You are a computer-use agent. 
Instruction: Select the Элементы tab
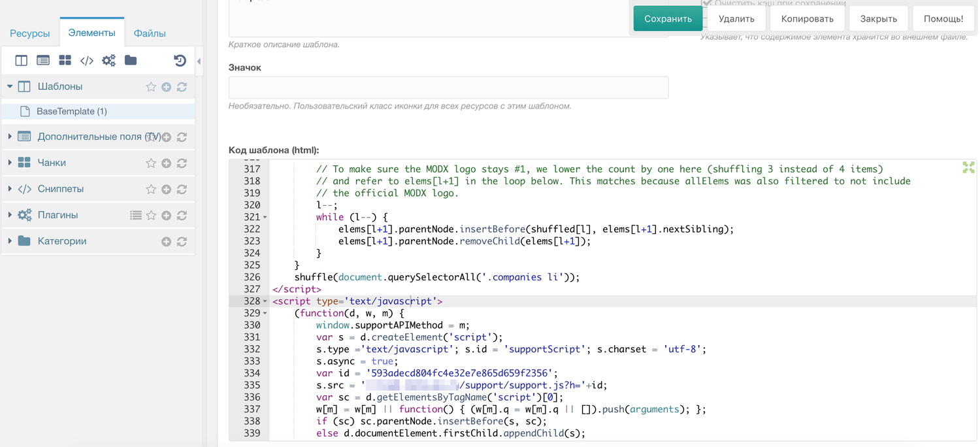tap(91, 33)
